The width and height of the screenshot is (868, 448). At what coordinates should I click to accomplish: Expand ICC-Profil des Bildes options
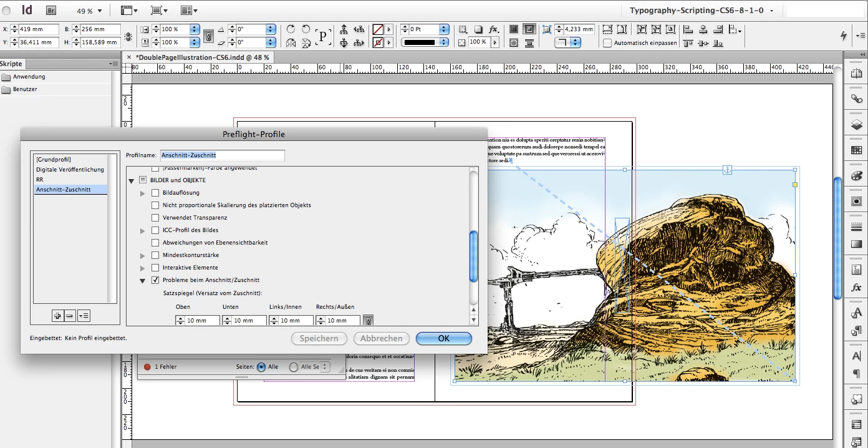coord(143,231)
